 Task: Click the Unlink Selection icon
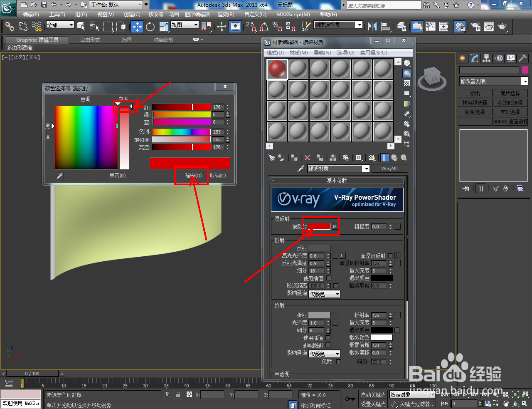pyautogui.click(x=23, y=27)
